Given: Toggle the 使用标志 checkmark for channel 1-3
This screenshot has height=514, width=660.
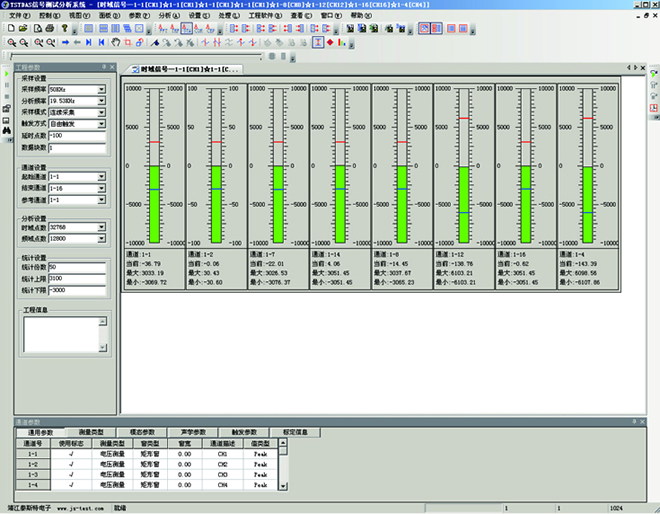Looking at the screenshot, I should 73,475.
